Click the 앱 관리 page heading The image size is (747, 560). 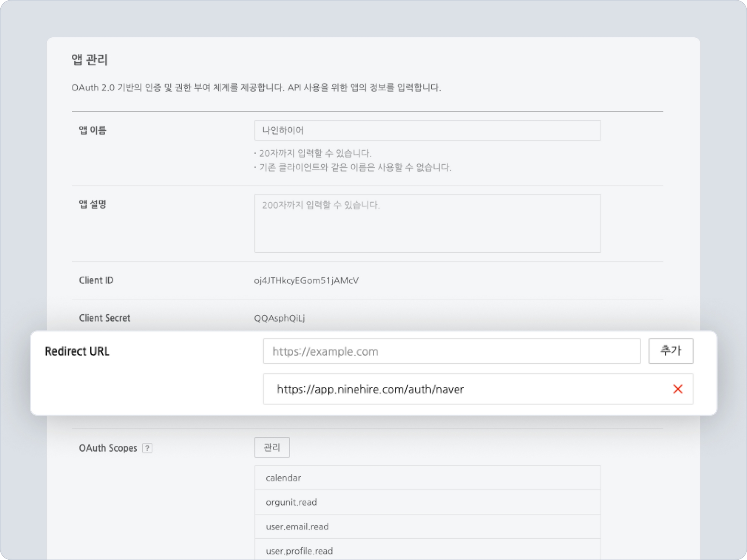(x=89, y=60)
